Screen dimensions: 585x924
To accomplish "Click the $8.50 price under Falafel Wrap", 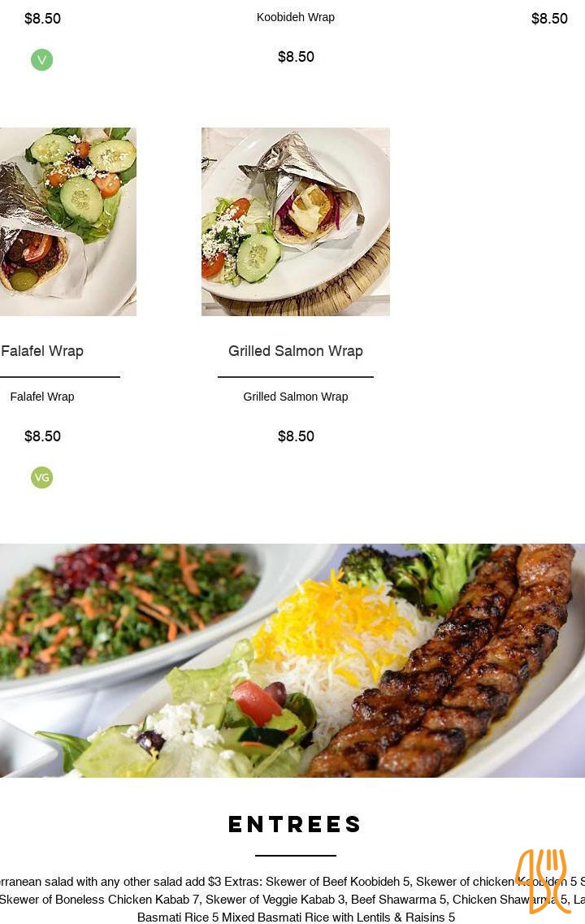I will [x=42, y=436].
